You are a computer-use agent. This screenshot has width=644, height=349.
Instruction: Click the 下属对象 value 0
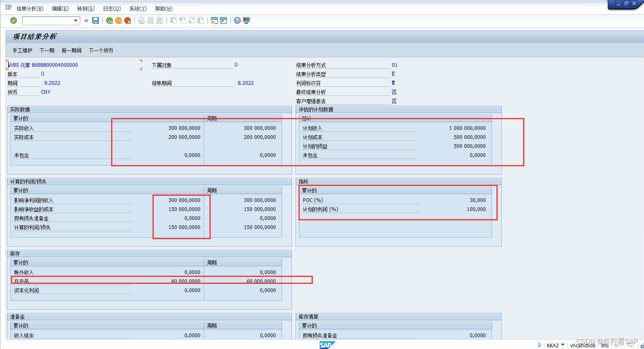(236, 65)
